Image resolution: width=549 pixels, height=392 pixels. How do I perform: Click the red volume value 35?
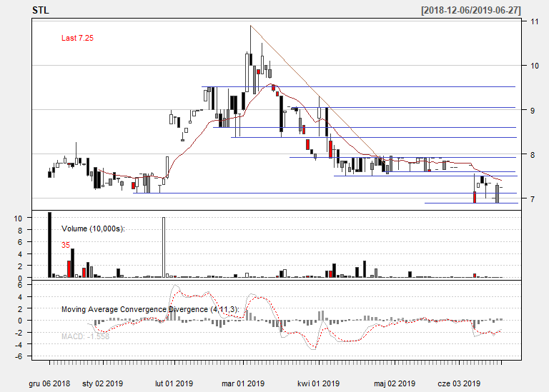pyautogui.click(x=66, y=245)
